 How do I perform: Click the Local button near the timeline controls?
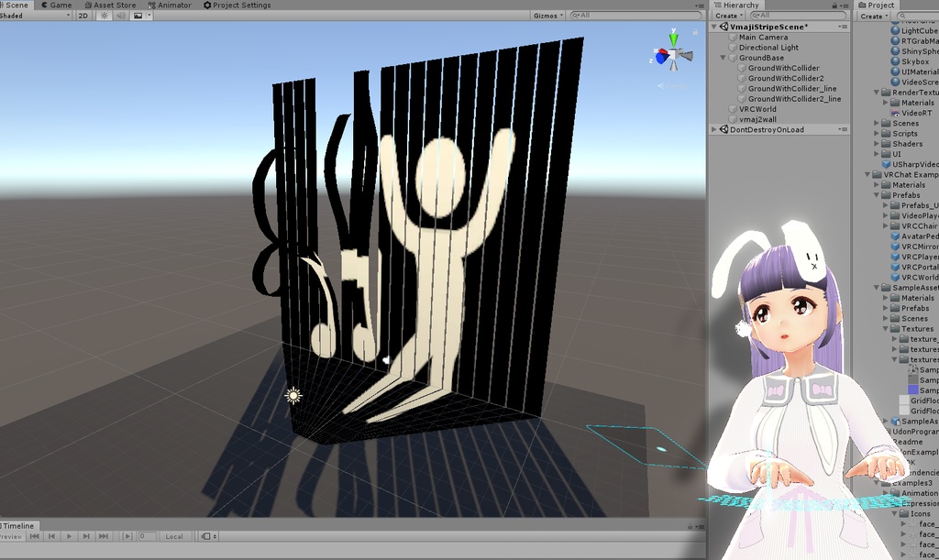click(174, 536)
